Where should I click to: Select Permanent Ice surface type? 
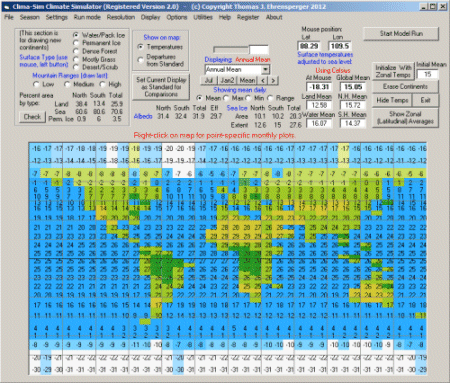click(x=76, y=43)
